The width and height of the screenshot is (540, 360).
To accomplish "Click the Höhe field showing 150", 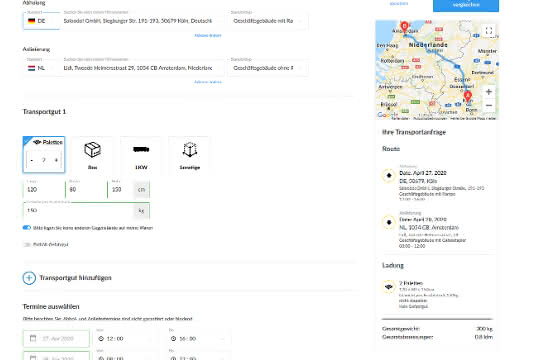I will [121, 189].
